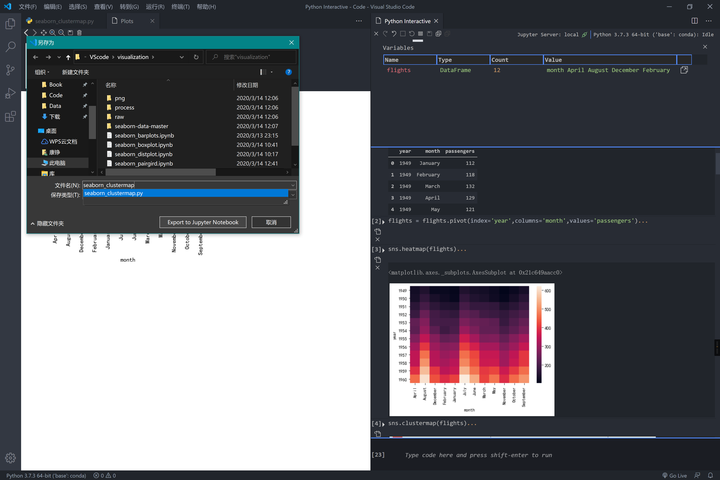Open View options dropdown in Save As dialog

272,72
